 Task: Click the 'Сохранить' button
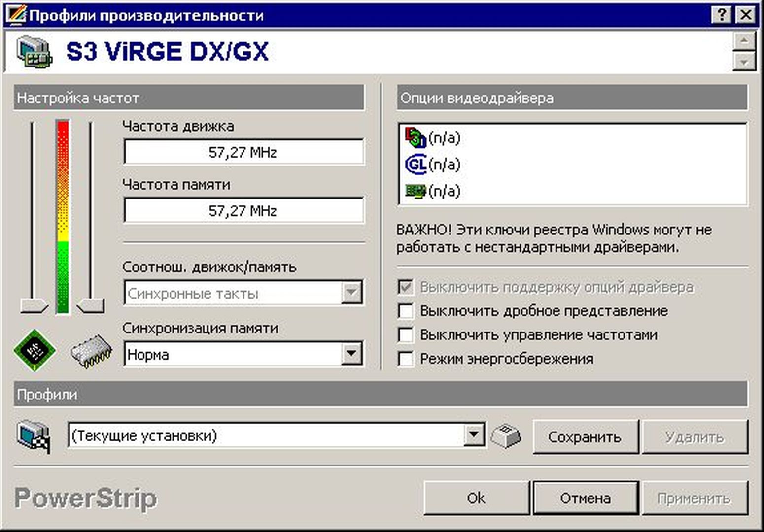coord(585,437)
